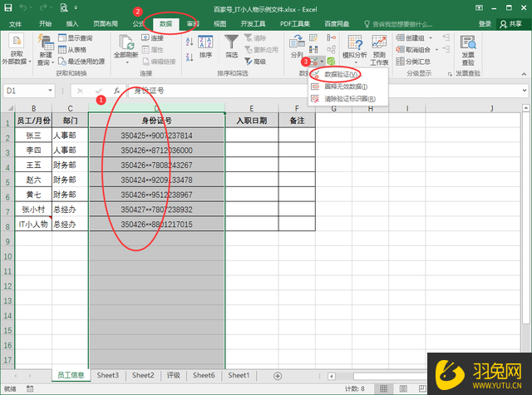
Task: Choose 清除验证标识圈 menu item
Action: 347,99
